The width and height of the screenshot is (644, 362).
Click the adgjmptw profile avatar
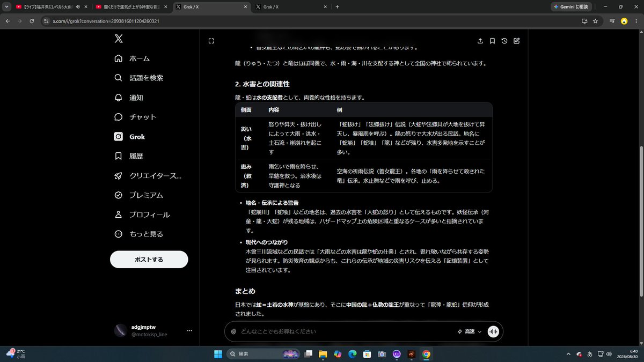[121, 331]
